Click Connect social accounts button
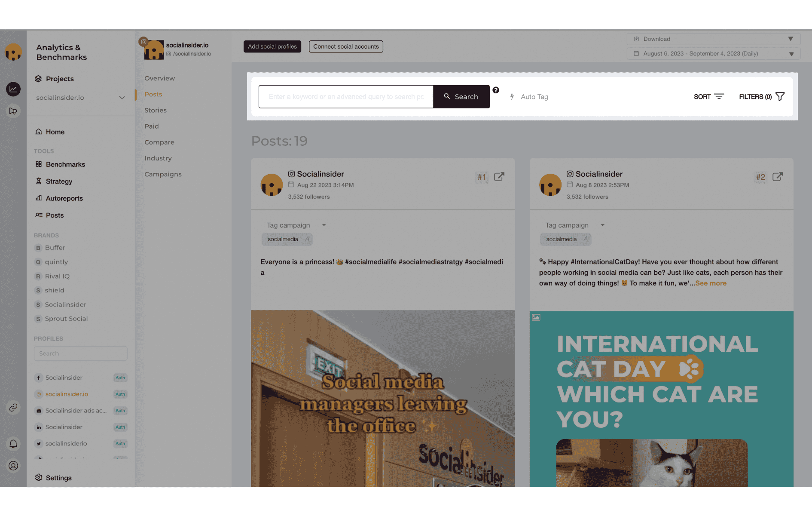812x516 pixels. (346, 46)
